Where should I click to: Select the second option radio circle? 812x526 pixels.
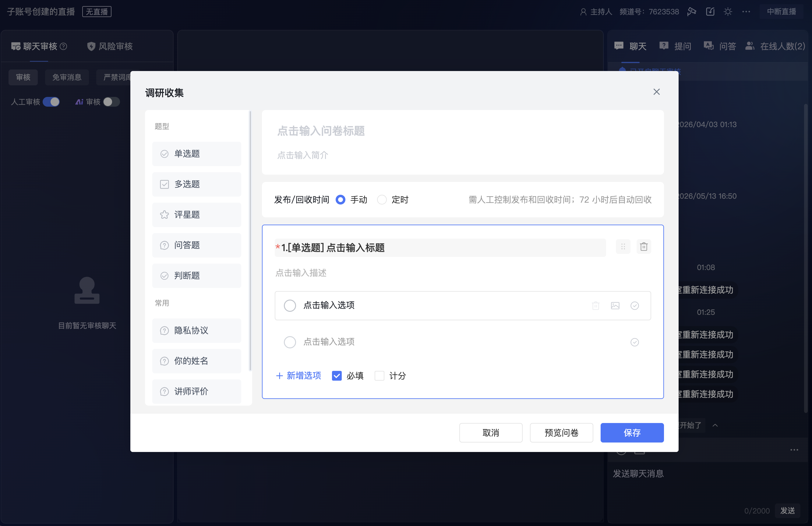(290, 342)
